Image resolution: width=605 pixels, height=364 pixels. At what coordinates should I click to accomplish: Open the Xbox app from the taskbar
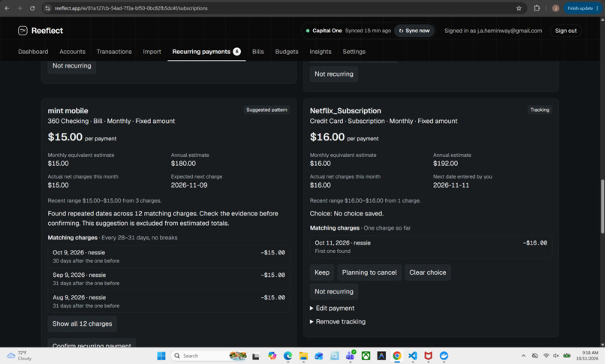click(366, 356)
